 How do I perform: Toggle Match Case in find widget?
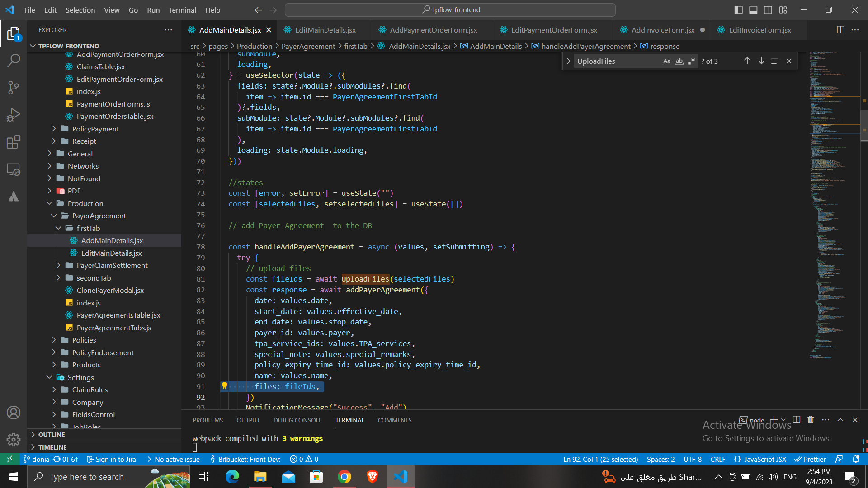click(666, 61)
